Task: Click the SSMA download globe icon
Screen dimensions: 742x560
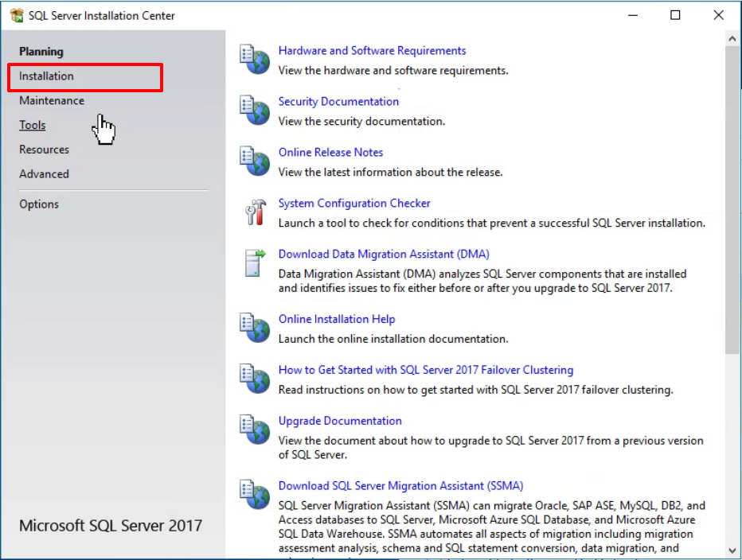Action: [x=255, y=494]
